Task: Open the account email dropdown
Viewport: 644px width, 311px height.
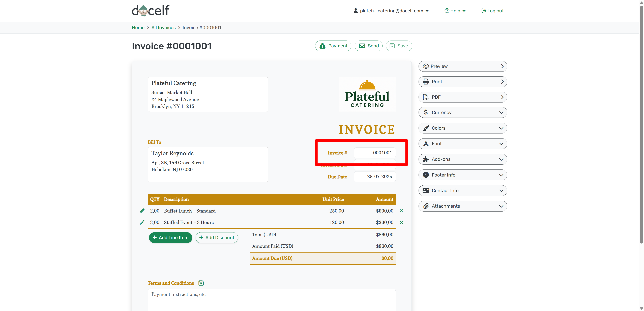Action: tap(427, 11)
